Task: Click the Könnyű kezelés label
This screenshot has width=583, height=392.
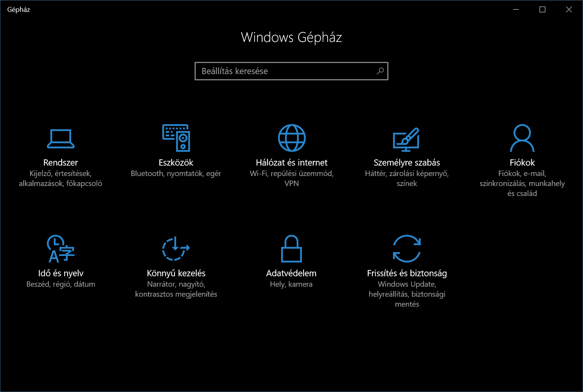Action: [176, 273]
